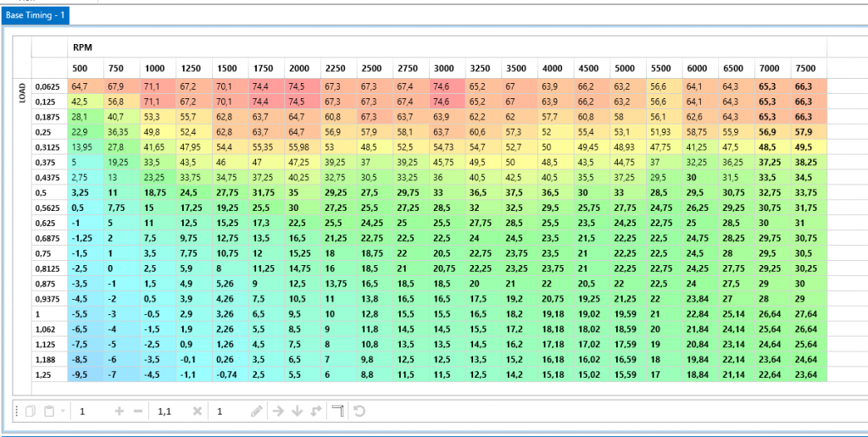868x437 pixels.
Task: Select cell 51,93 in the 5500 RPM column
Action: [664, 132]
